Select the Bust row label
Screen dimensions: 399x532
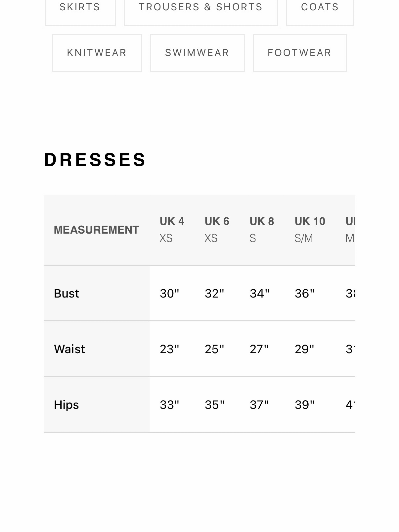66,293
